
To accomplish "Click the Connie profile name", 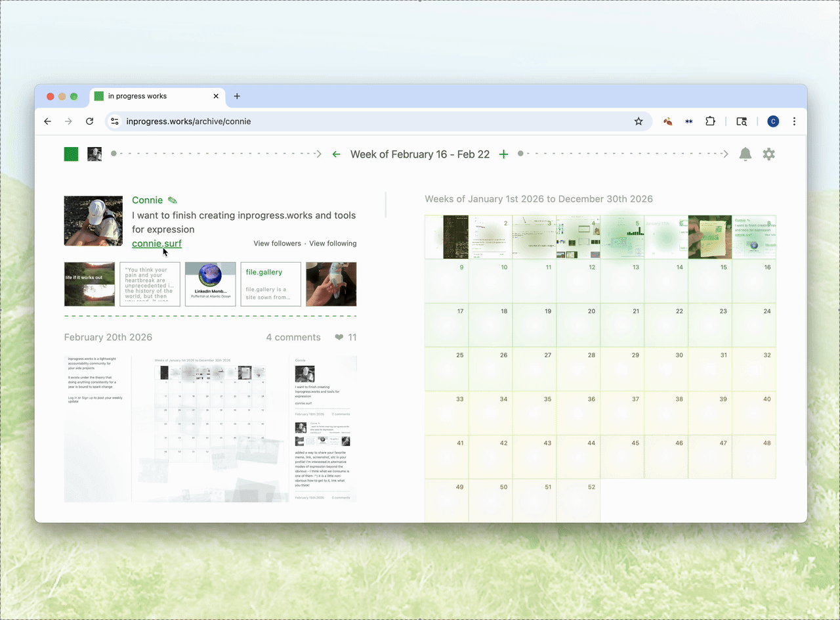I will pos(148,200).
